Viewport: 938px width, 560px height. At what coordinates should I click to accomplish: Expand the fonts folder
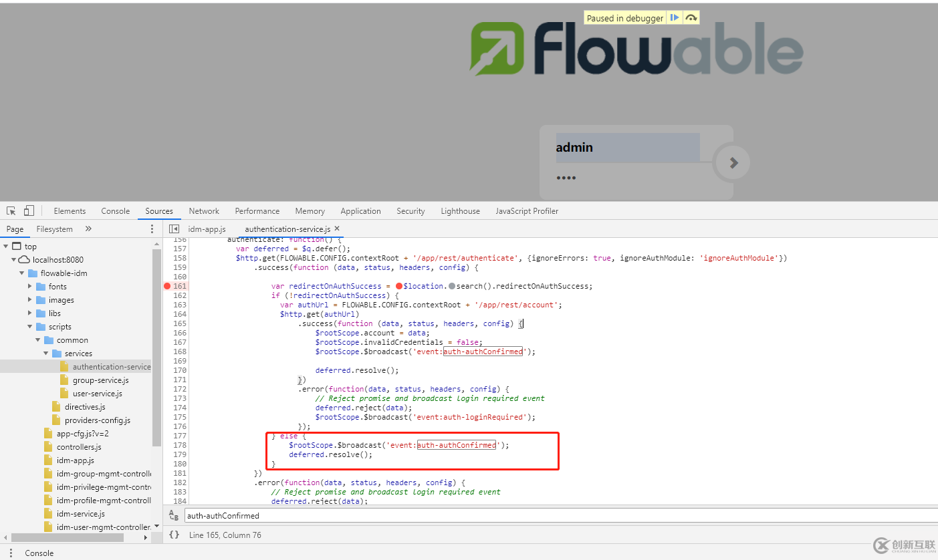pyautogui.click(x=29, y=286)
